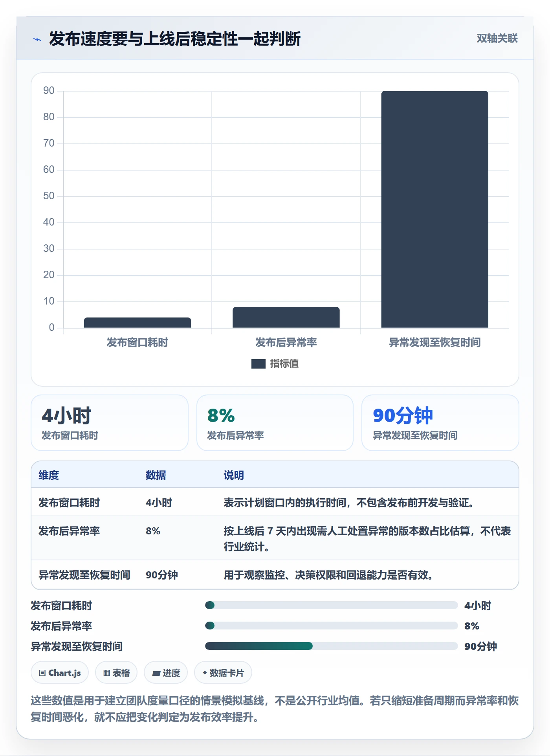Click the 8% value beside the progress bar
Image resolution: width=550 pixels, height=756 pixels.
coord(472,626)
